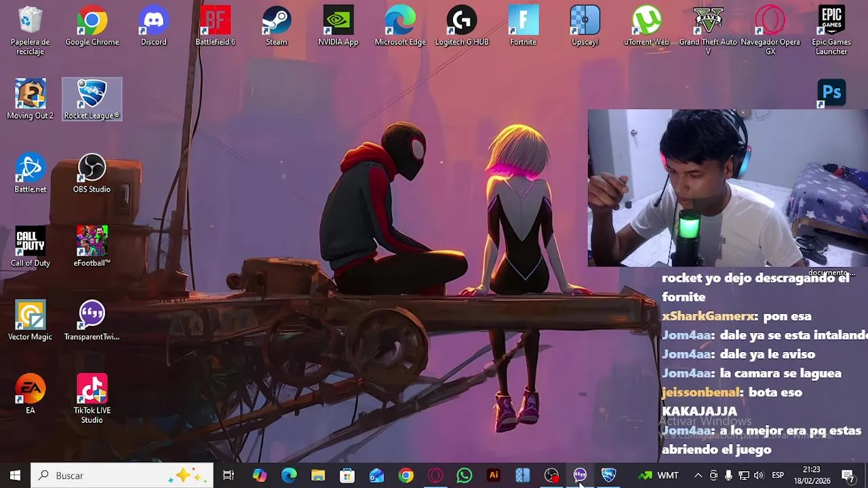
Task: Open WhatsApp from the taskbar
Action: tap(464, 475)
